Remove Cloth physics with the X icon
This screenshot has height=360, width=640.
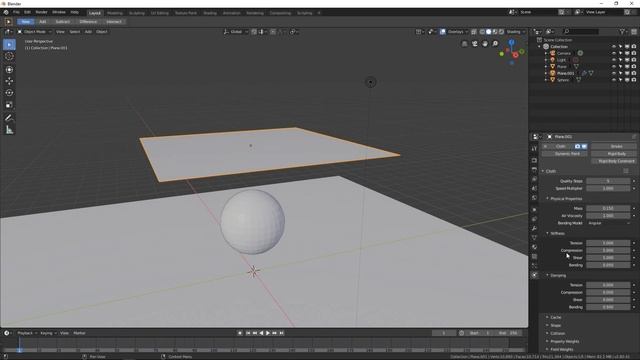click(x=545, y=146)
